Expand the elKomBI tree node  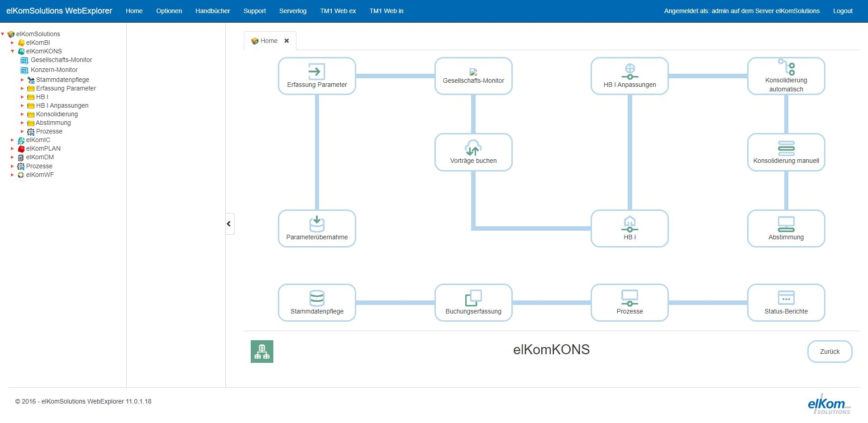[x=12, y=43]
